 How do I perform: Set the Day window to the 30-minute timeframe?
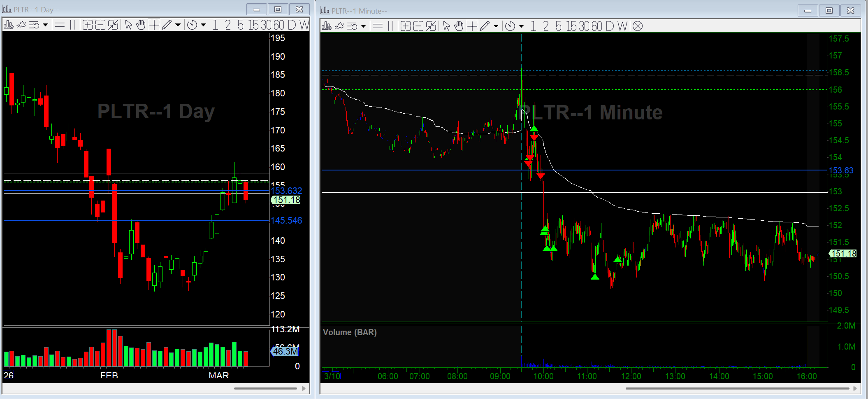(267, 25)
